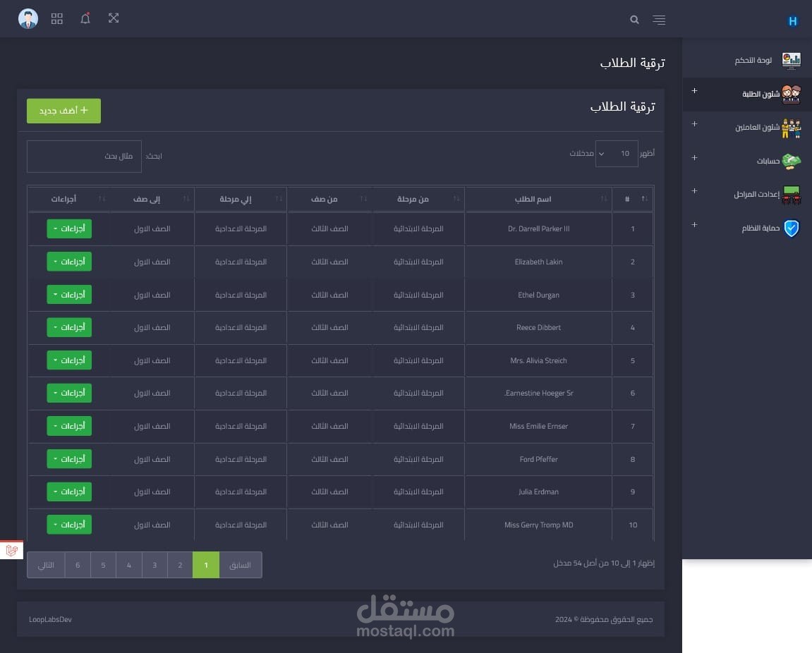The width and height of the screenshot is (812, 653).
Task: Open أجراءات dropdown for Earnestine Hoeger Sr
Action: pyautogui.click(x=69, y=393)
